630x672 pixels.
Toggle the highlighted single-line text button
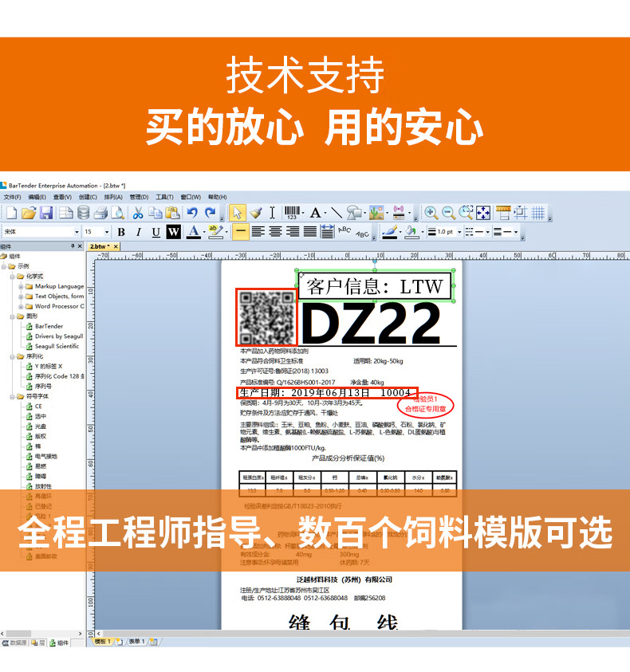(x=241, y=232)
